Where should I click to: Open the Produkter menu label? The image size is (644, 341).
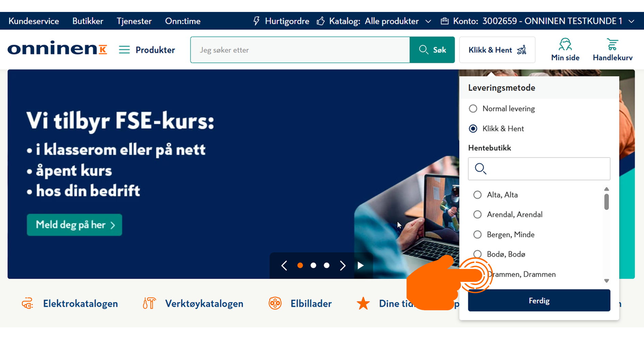coord(155,50)
